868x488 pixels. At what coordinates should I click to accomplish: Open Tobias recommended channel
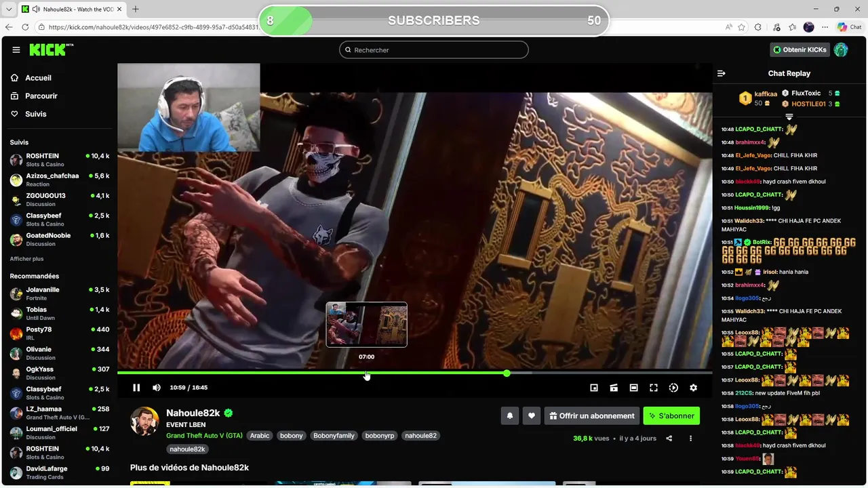click(x=60, y=313)
